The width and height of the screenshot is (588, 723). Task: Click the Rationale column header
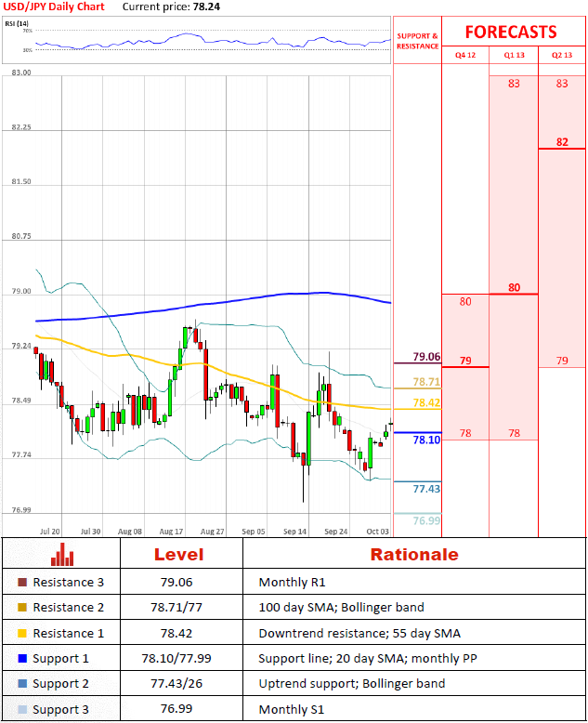pyautogui.click(x=414, y=555)
